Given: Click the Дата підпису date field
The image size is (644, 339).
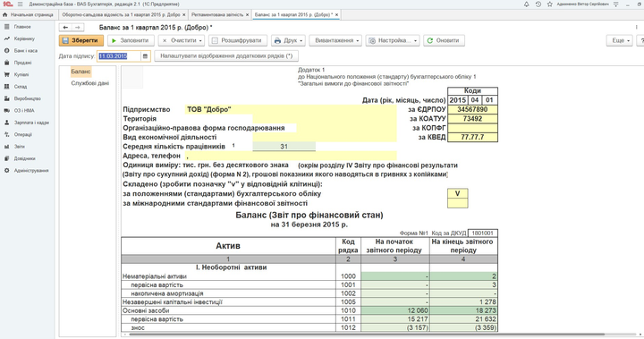Looking at the screenshot, I should 119,55.
